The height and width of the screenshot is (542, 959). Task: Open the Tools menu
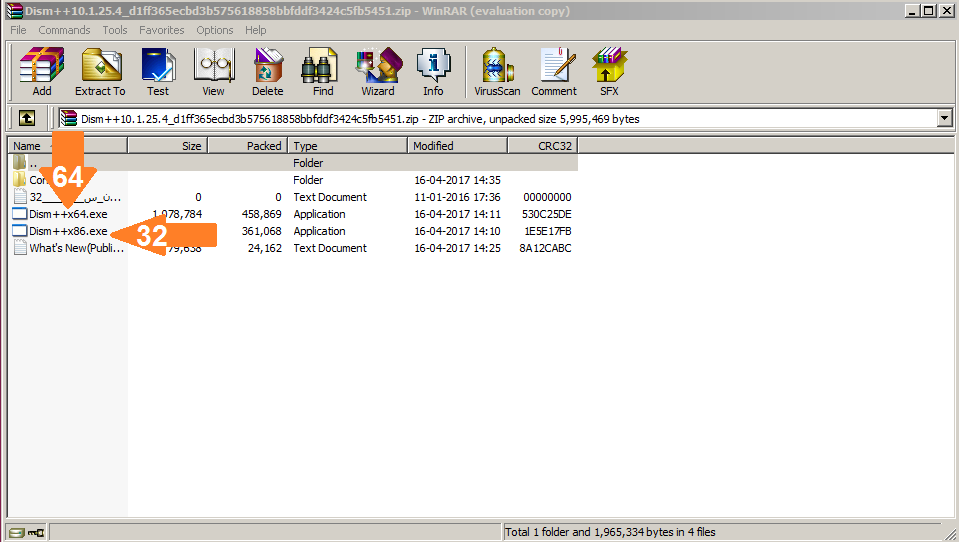coord(115,30)
